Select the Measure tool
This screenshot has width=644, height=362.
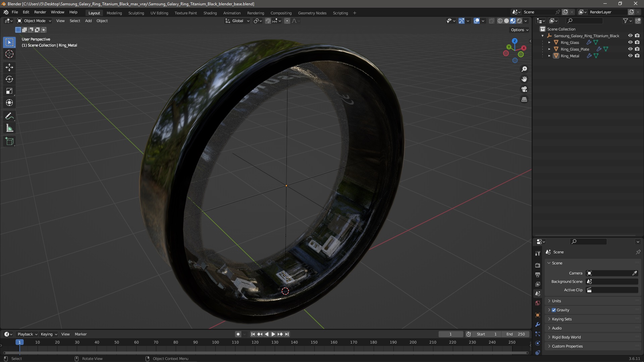[9, 128]
